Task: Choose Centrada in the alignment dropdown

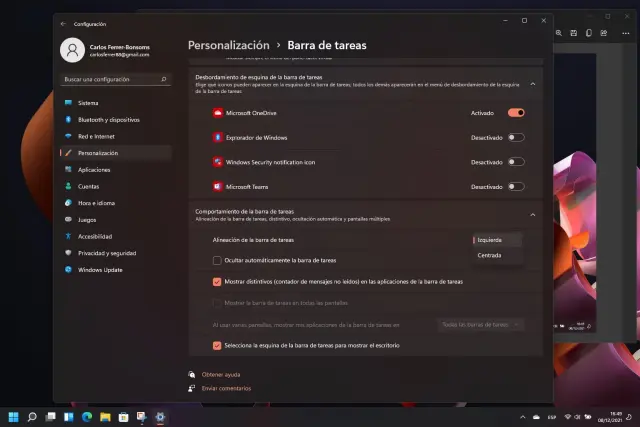Action: [490, 255]
